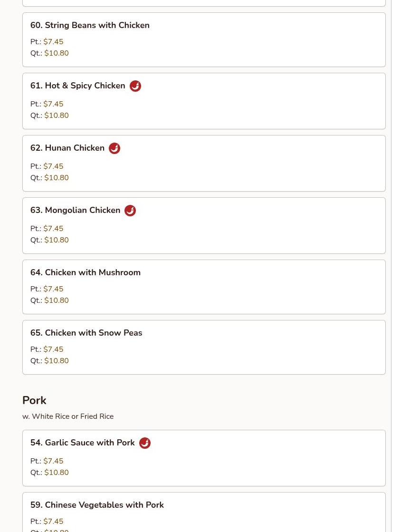Open 59. Chinese Vegetables with Pork
Screen dimensions: 401x532
97,505
